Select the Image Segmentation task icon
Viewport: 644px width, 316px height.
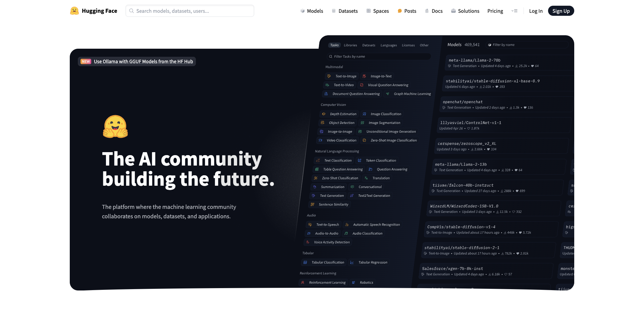click(362, 123)
